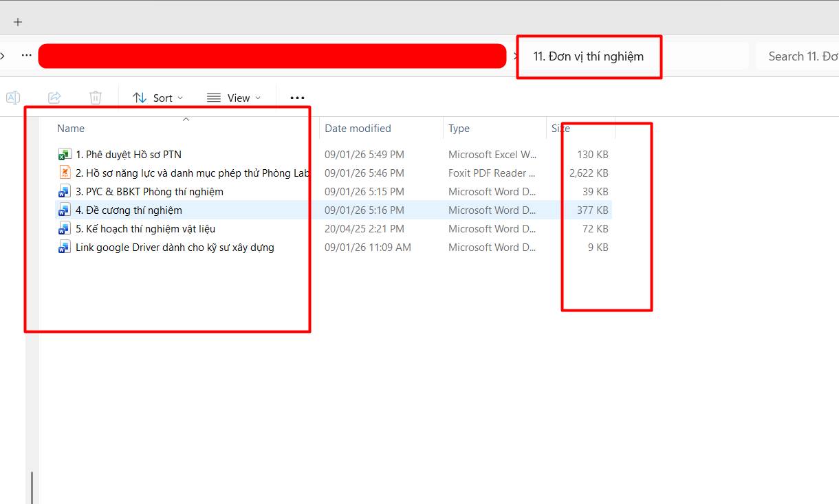Select file 2. Hồ sơ năng lực và danh mục

[x=193, y=173]
